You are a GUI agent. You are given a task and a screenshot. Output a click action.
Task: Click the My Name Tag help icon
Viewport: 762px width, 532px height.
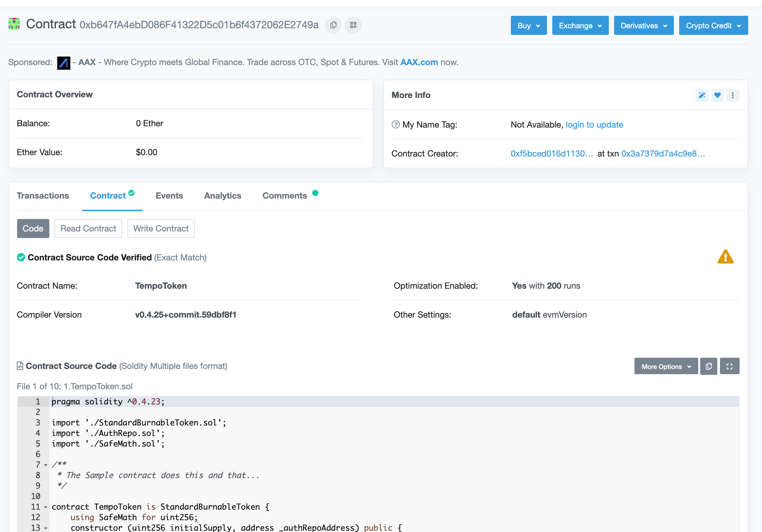(395, 125)
